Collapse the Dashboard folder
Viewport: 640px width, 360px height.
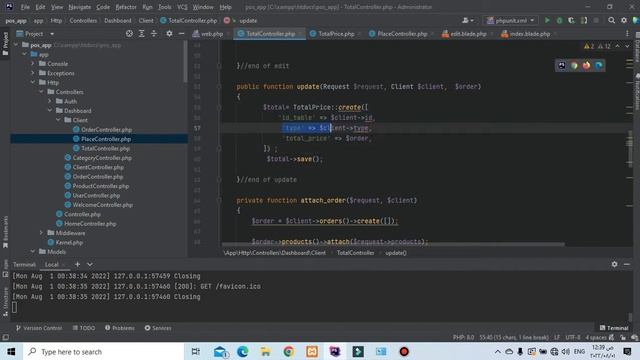tap(50, 111)
